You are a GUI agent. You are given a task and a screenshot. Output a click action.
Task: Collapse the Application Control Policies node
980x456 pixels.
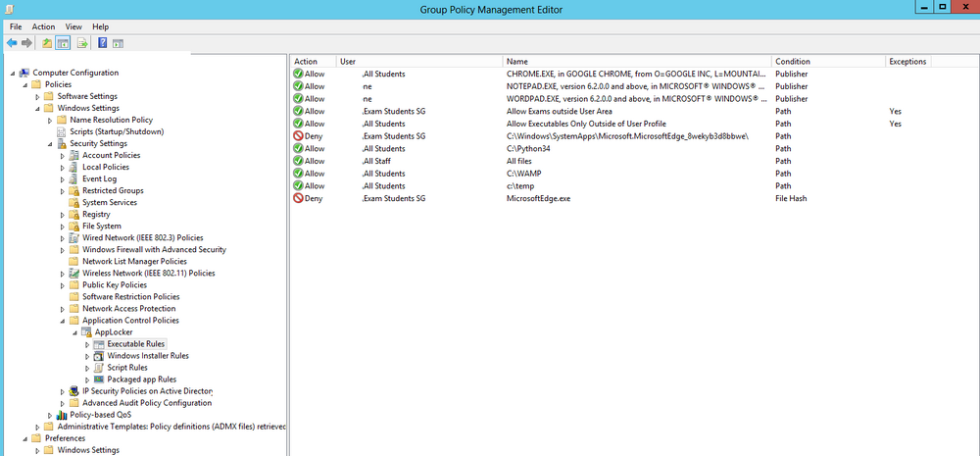(63, 321)
